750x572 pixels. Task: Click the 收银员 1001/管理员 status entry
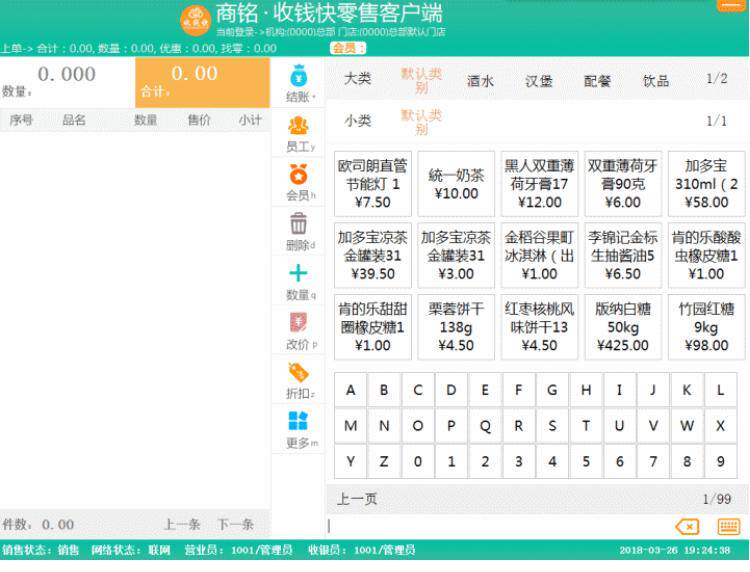click(x=362, y=550)
